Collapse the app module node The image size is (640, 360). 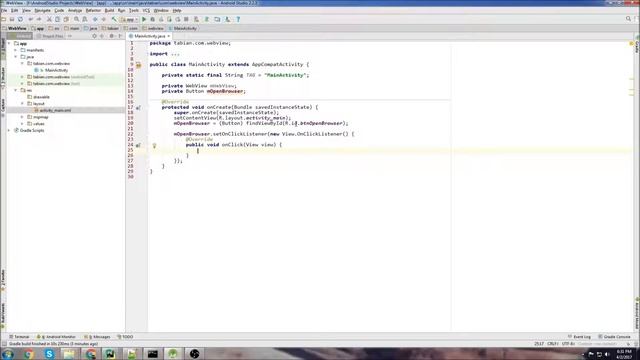tap(9, 43)
